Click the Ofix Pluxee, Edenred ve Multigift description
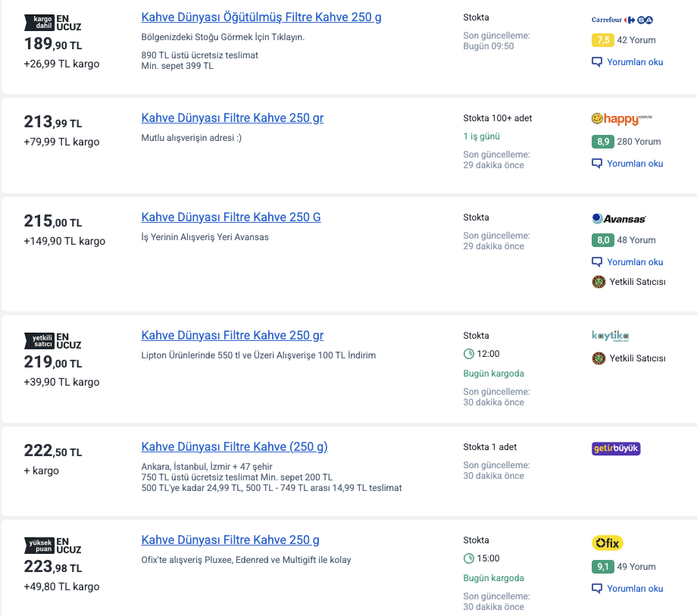 [x=246, y=560]
